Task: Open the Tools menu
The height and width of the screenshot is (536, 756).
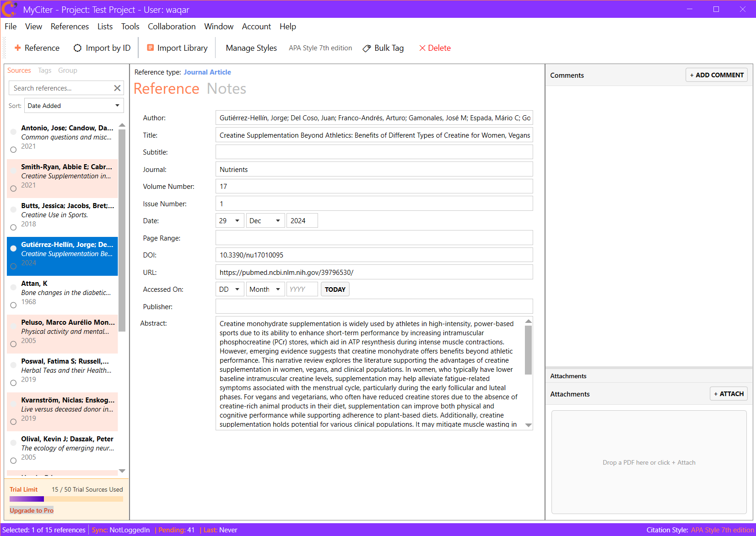Action: (130, 27)
